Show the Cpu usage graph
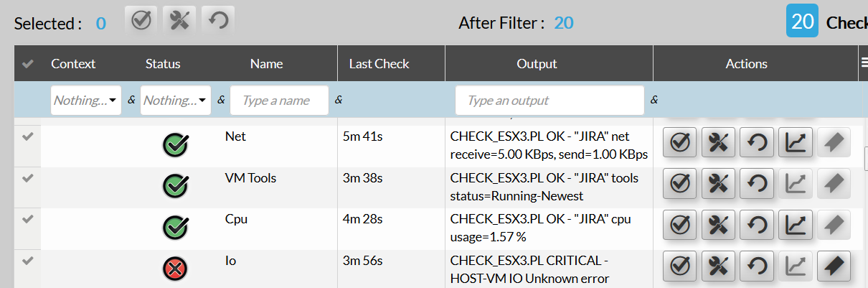Viewport: 868px width, 288px height. 796,226
